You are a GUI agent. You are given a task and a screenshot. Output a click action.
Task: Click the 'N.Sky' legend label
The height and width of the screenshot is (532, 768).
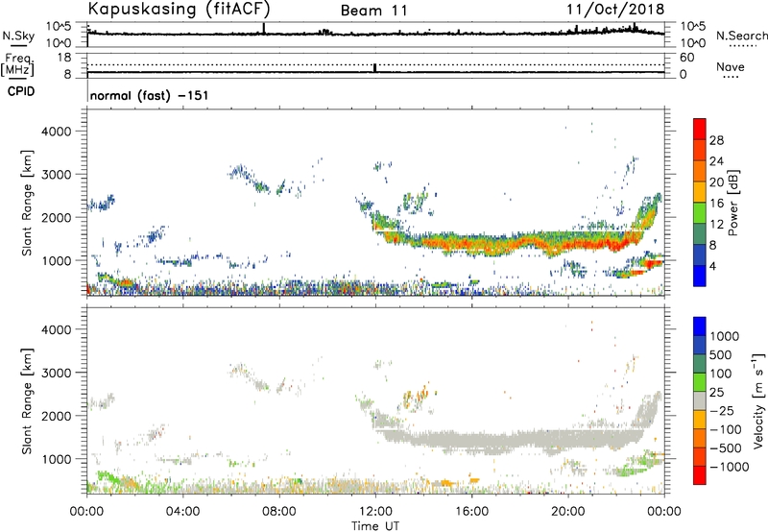tap(18, 36)
